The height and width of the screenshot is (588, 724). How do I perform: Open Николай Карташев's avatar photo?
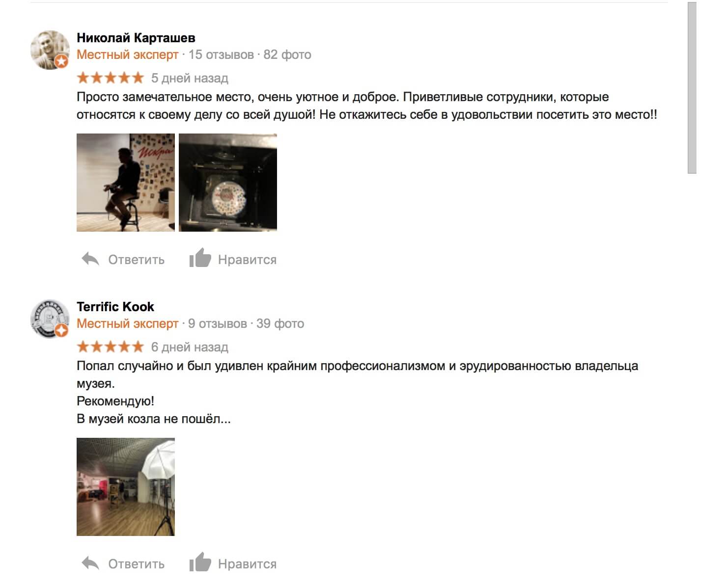(50, 50)
